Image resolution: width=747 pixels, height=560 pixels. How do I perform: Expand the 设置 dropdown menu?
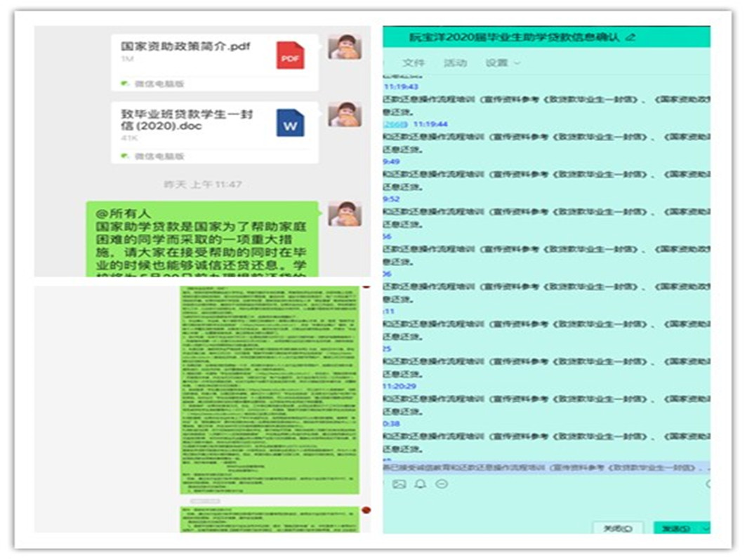pyautogui.click(x=503, y=63)
